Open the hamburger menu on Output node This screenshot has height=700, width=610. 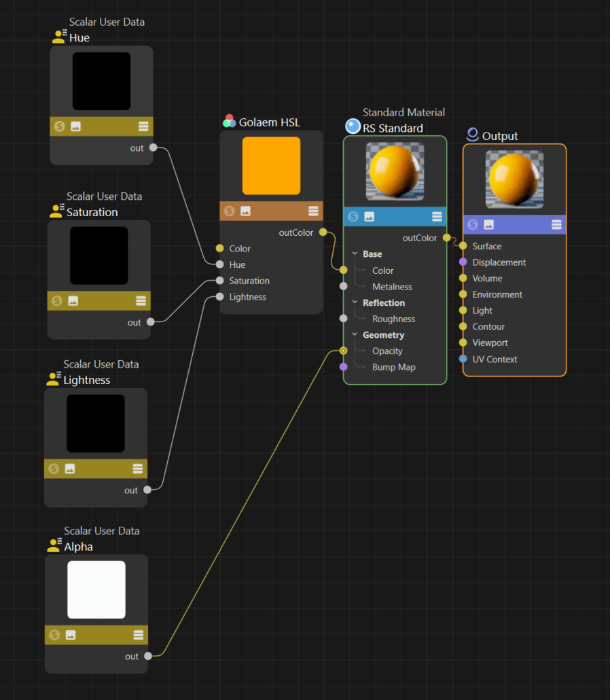(x=556, y=225)
